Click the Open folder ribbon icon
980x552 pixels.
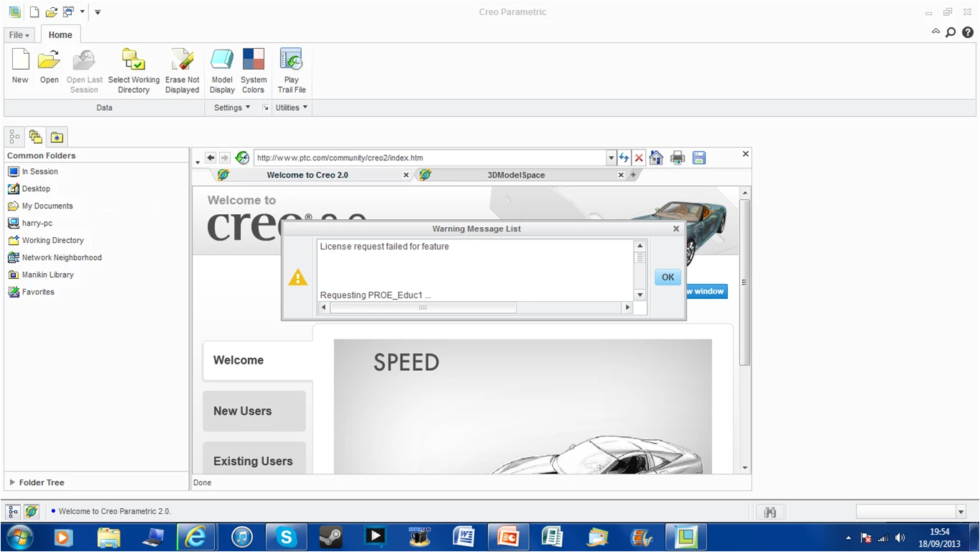tap(49, 60)
